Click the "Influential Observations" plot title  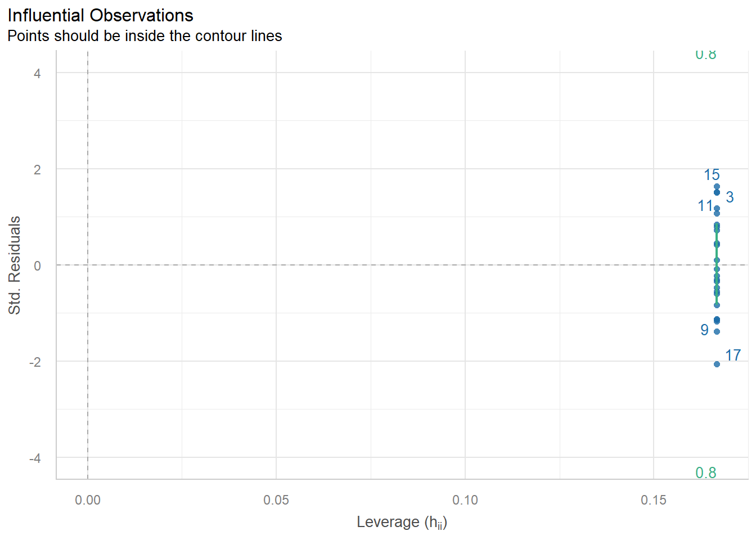click(100, 15)
